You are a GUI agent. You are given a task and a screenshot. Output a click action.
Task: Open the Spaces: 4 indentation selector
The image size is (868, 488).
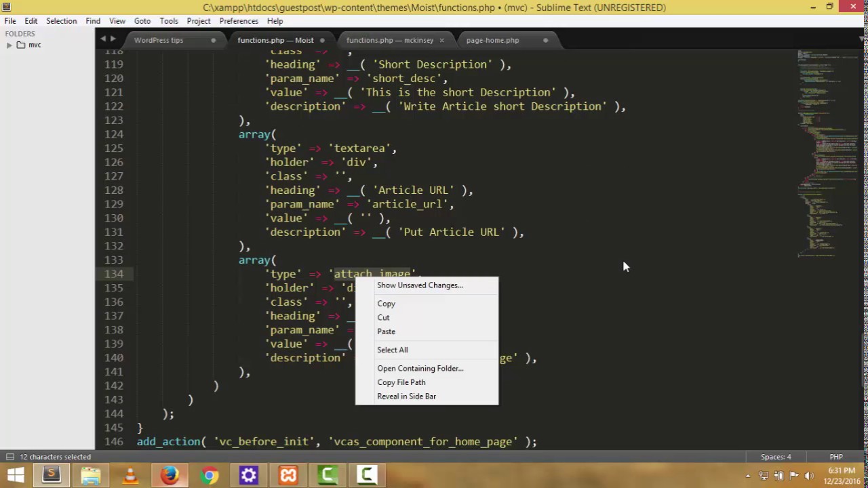pyautogui.click(x=776, y=457)
